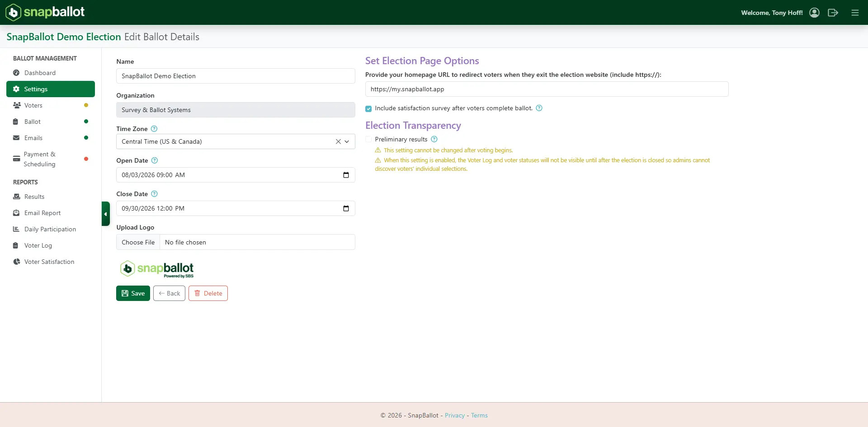Viewport: 868px width, 427px height.
Task: Click the Email Report icon
Action: click(x=16, y=213)
